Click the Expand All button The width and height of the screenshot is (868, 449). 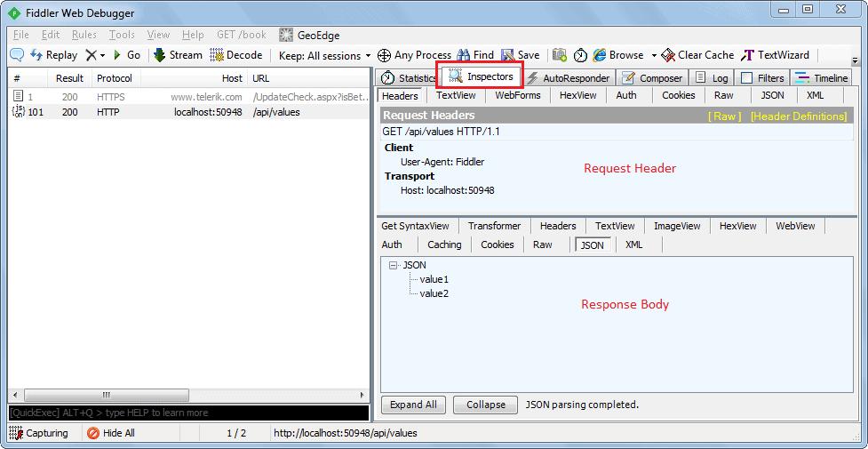point(413,405)
